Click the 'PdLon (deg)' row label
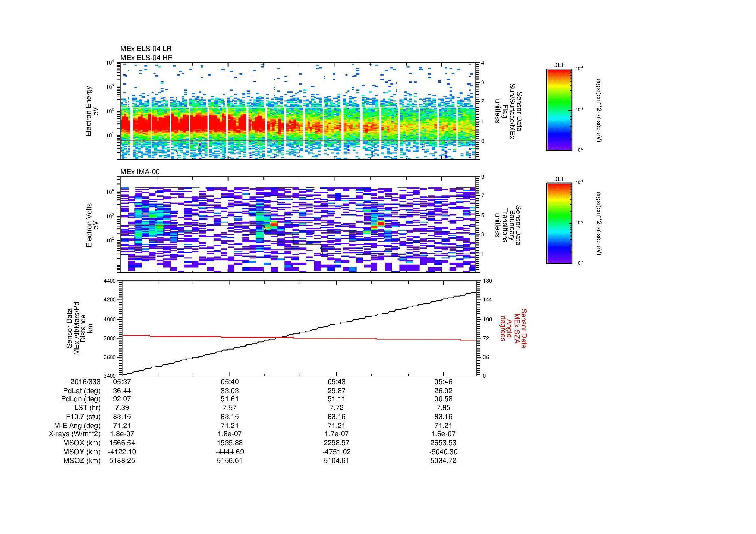 coord(81,399)
